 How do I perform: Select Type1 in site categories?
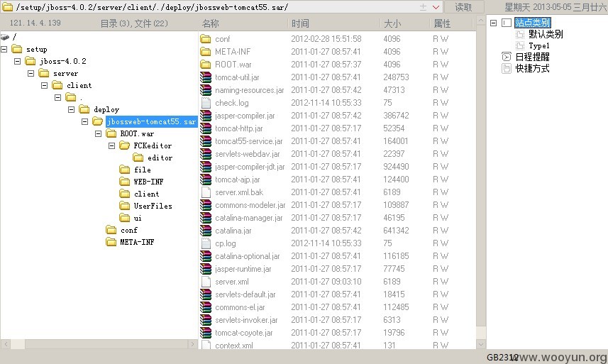pyautogui.click(x=539, y=45)
